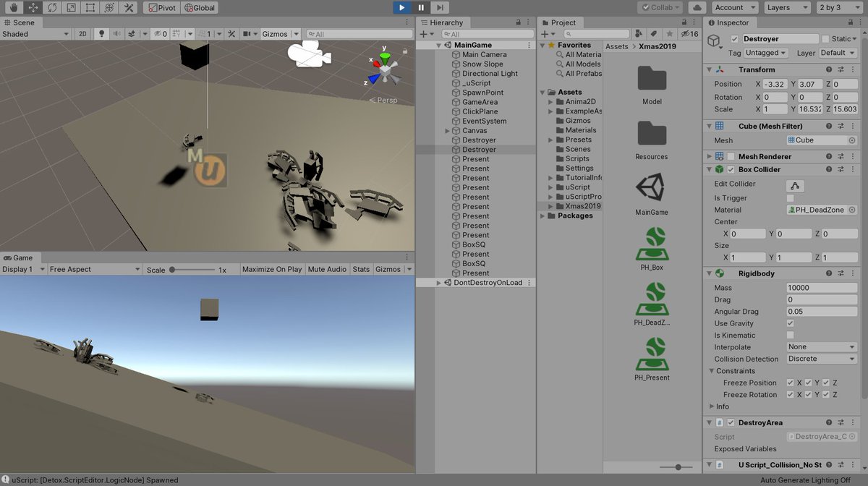The image size is (868, 486).
Task: Click the Stats button
Action: [361, 269]
